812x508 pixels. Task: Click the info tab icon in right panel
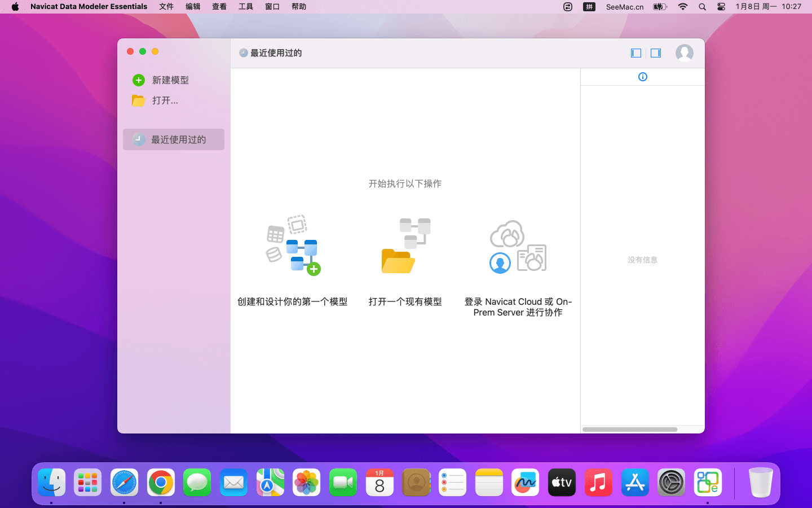pos(642,77)
